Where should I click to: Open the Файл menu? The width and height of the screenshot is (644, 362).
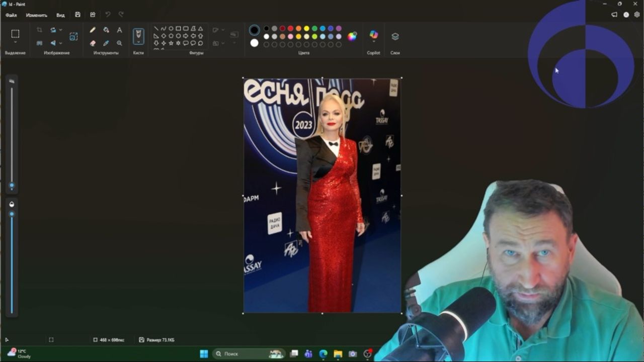point(11,15)
